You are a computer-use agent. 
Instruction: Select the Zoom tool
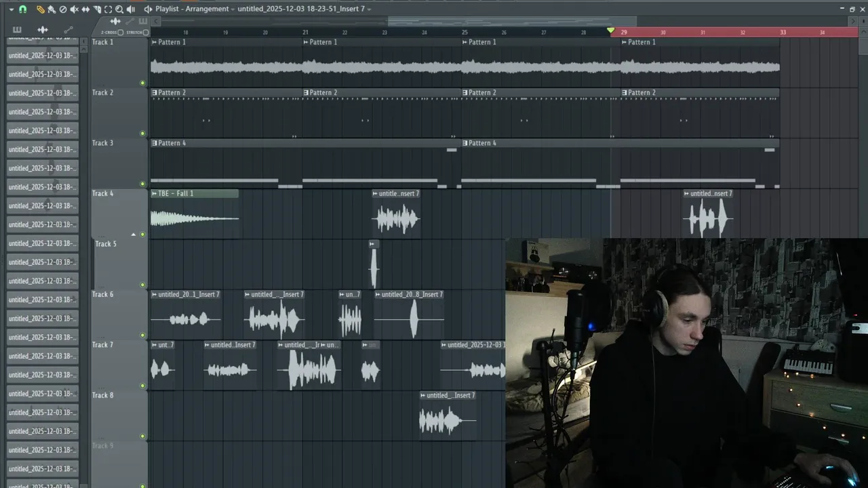tap(119, 9)
